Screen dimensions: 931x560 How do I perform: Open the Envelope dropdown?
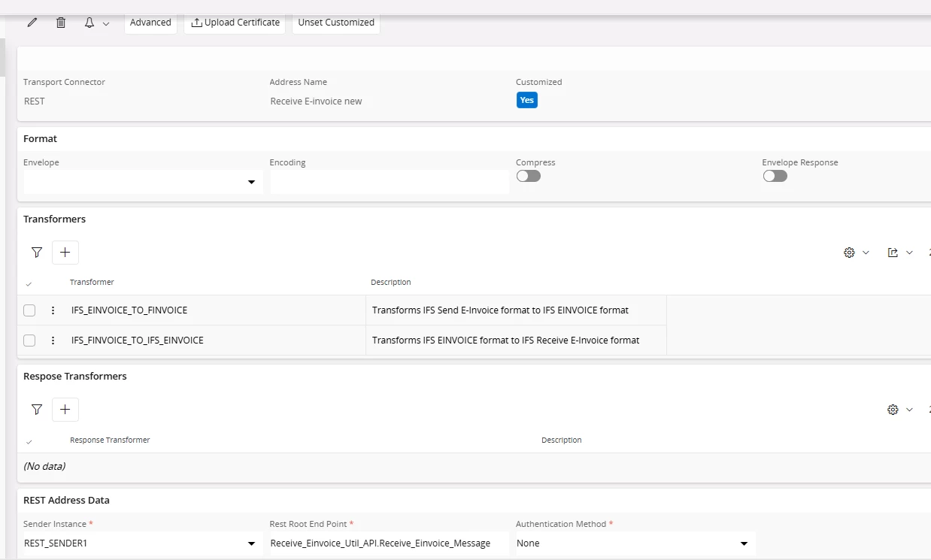click(x=143, y=182)
